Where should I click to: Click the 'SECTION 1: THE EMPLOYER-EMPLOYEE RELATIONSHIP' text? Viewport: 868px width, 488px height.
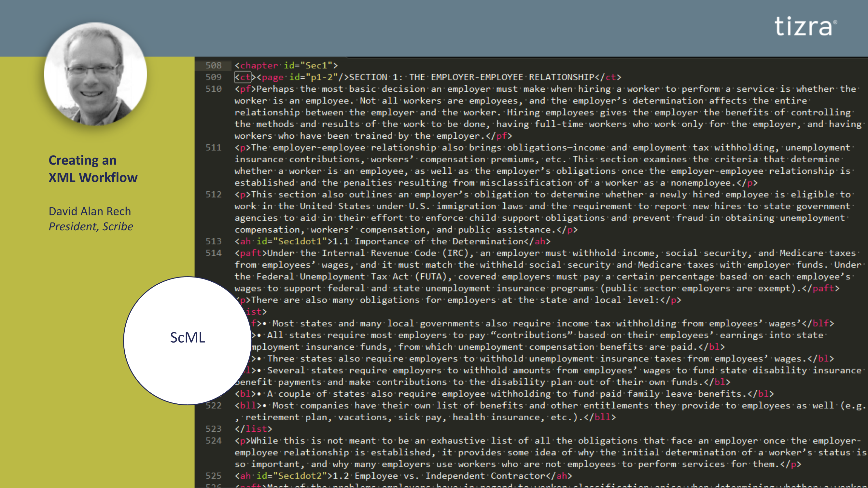471,77
